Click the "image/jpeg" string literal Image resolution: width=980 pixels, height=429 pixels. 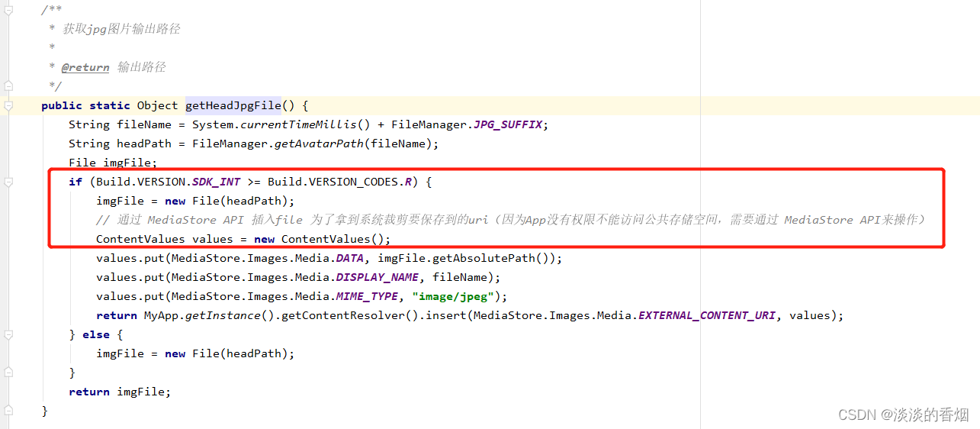[453, 296]
